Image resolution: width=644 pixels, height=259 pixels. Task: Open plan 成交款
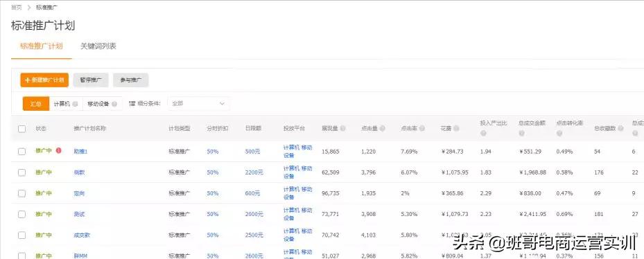[x=82, y=235]
